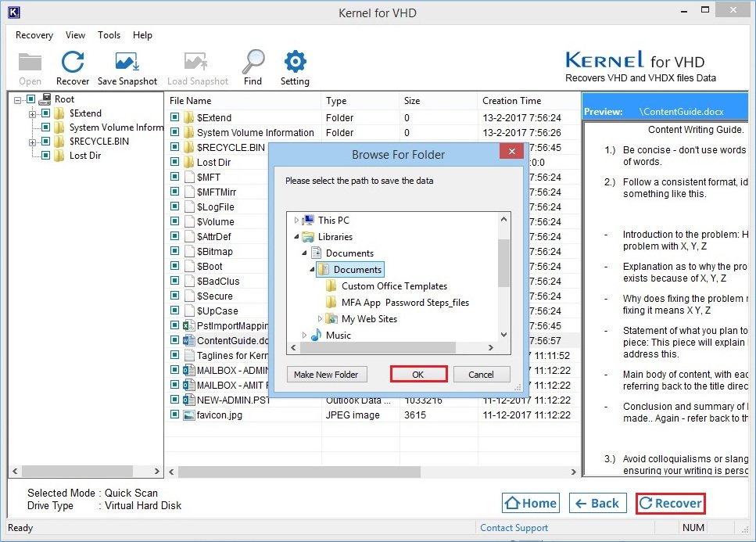
Task: Toggle the Root checkbox in tree
Action: tap(30, 99)
